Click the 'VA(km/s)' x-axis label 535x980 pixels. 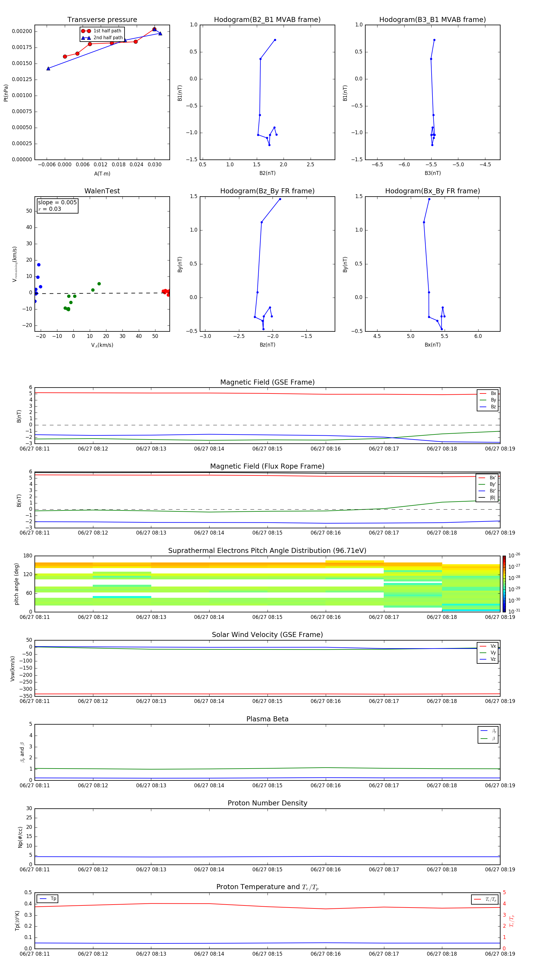coord(102,345)
